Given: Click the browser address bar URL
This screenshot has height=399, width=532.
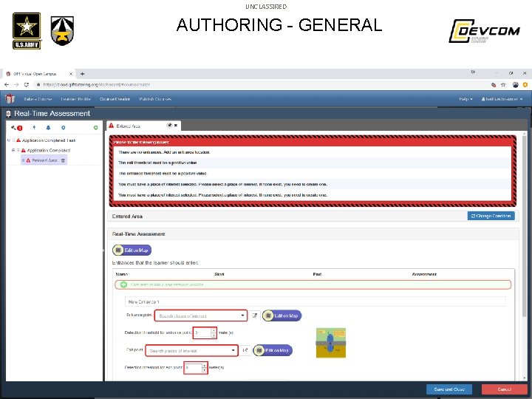Looking at the screenshot, I should [97, 85].
